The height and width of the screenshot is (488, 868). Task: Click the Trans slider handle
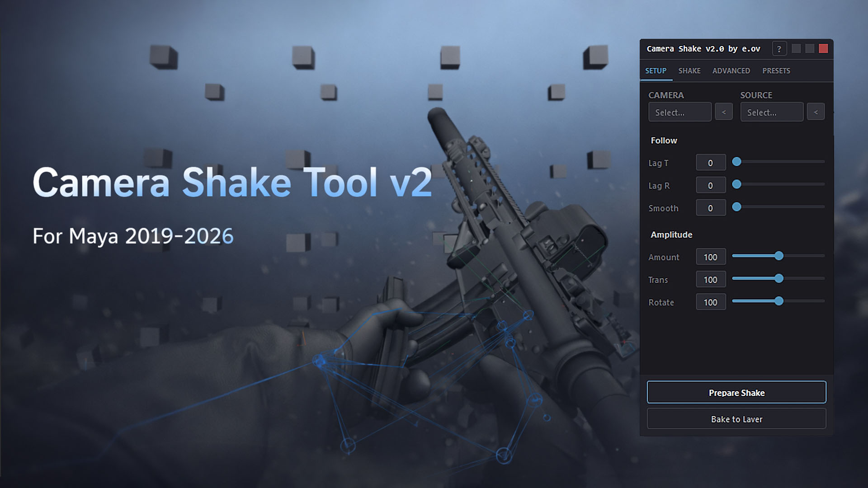click(x=778, y=278)
